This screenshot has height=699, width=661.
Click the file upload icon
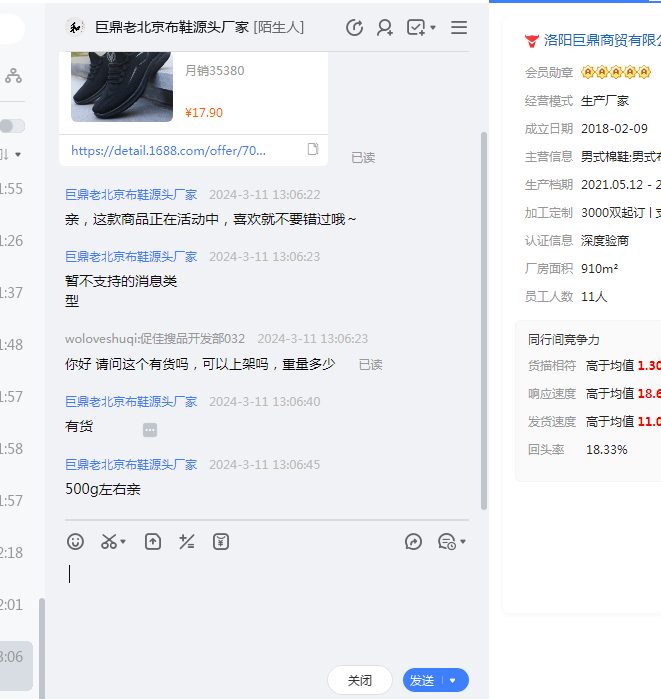click(153, 541)
